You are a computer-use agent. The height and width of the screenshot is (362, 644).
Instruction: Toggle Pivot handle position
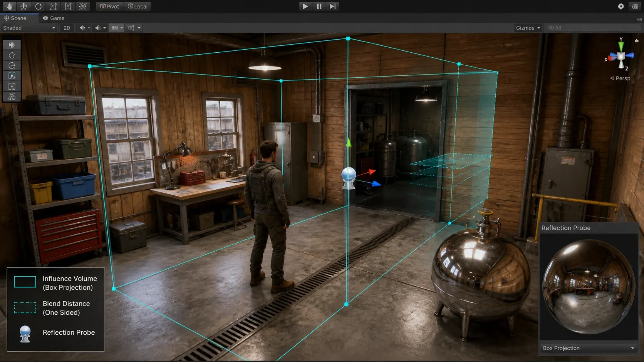[110, 6]
